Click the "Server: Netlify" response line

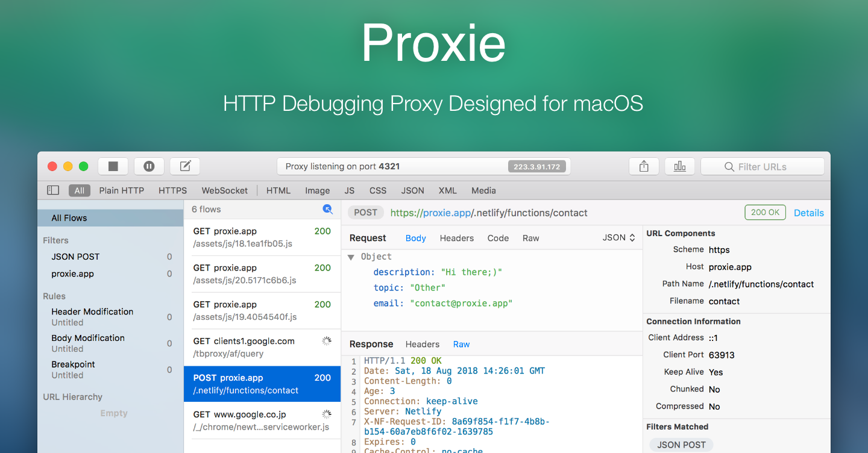(x=403, y=411)
